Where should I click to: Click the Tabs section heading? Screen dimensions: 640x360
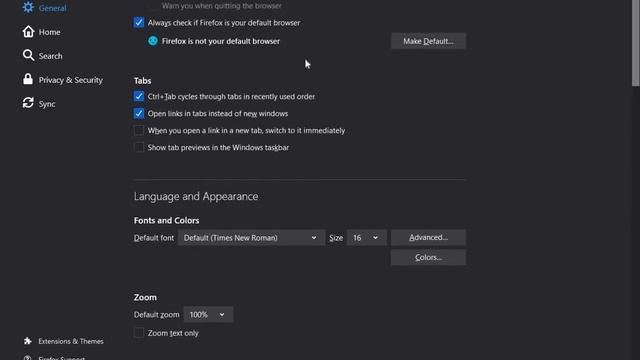pyautogui.click(x=142, y=81)
